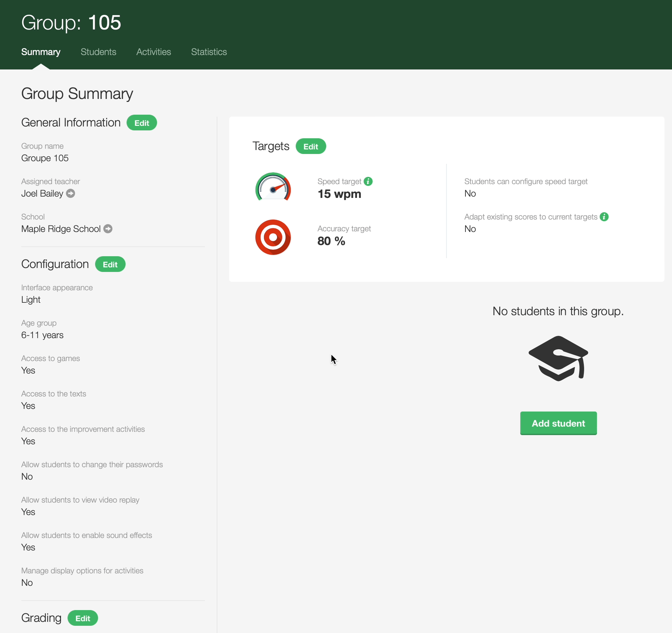Click the arrow icon next to Joel Bailey
Screen dimensions: 672x633
[70, 194]
